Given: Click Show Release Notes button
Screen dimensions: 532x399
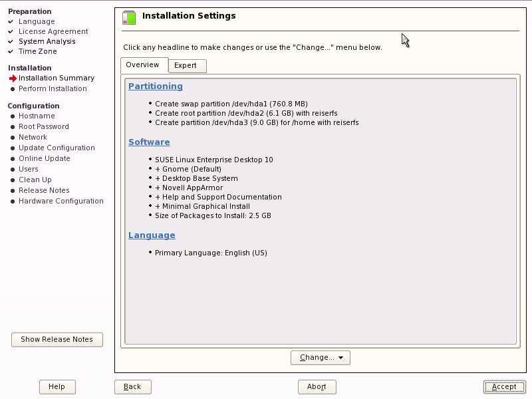Looking at the screenshot, I should (x=57, y=340).
